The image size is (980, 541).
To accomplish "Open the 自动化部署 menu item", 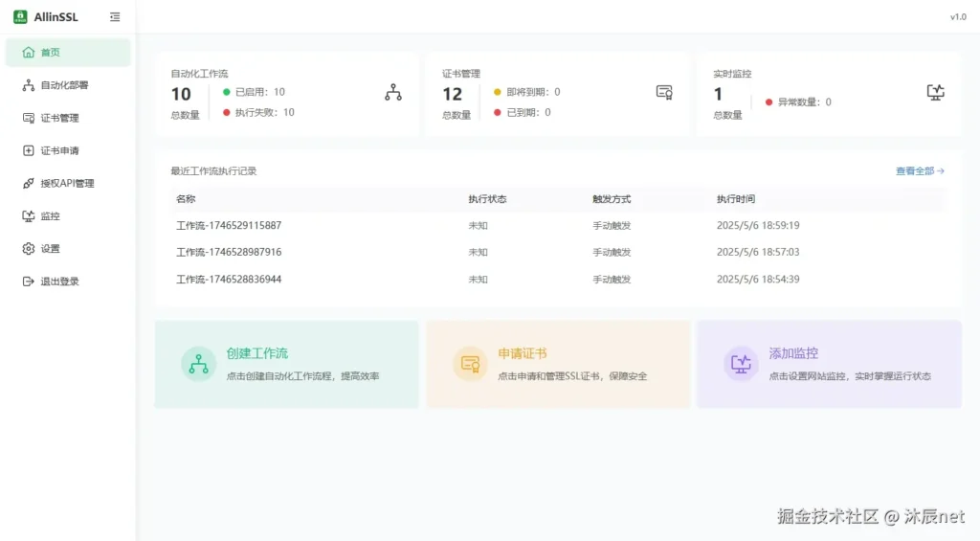I will click(x=68, y=85).
